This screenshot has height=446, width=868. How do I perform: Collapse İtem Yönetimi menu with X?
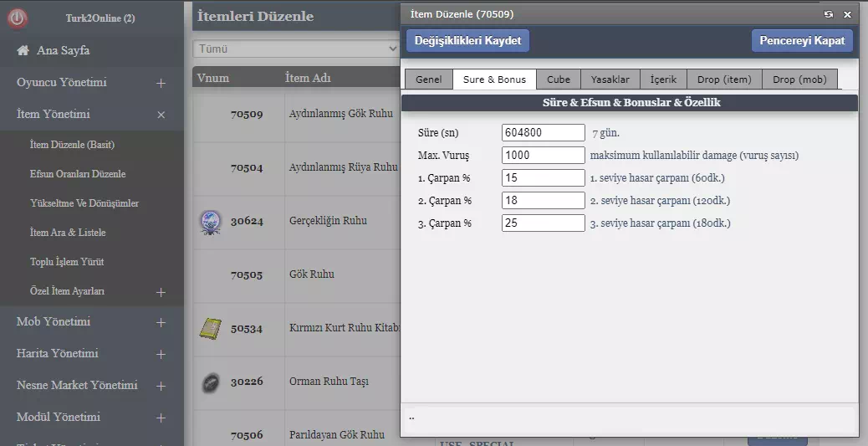coord(161,115)
